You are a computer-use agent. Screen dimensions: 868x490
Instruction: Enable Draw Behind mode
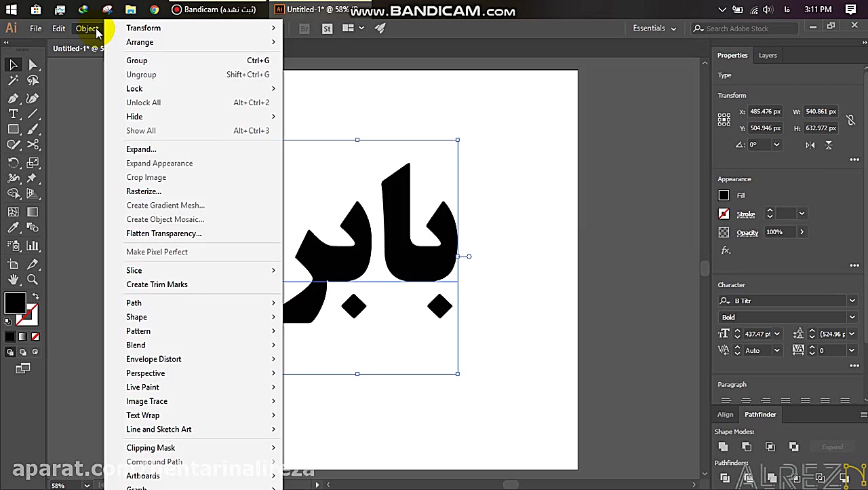(22, 352)
